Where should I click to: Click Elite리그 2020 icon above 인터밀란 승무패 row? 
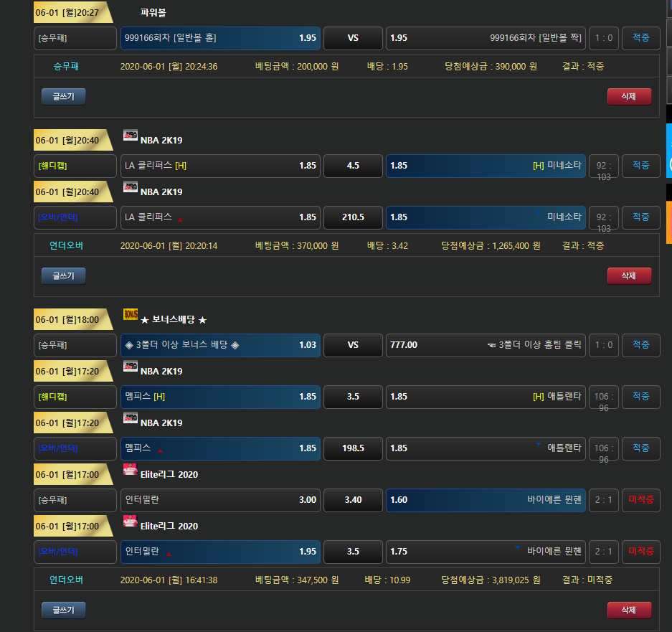pyautogui.click(x=130, y=470)
